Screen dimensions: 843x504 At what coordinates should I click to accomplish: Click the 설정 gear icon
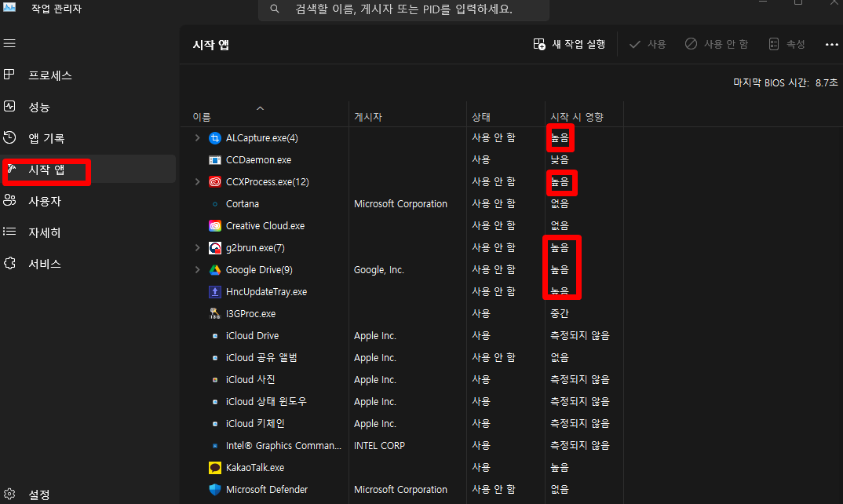coord(9,494)
